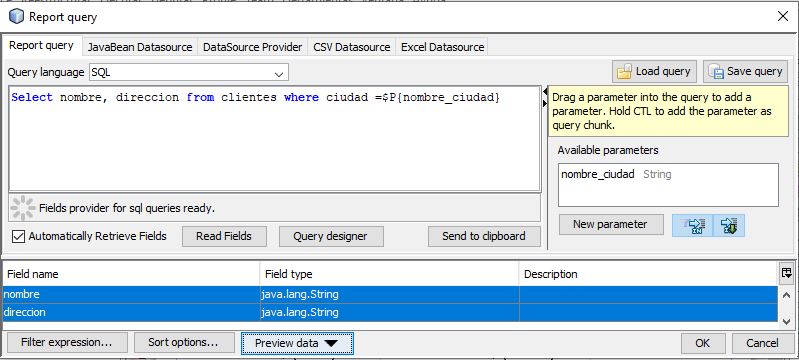Close the Report query dialog
This screenshot has width=799, height=360.
[783, 16]
